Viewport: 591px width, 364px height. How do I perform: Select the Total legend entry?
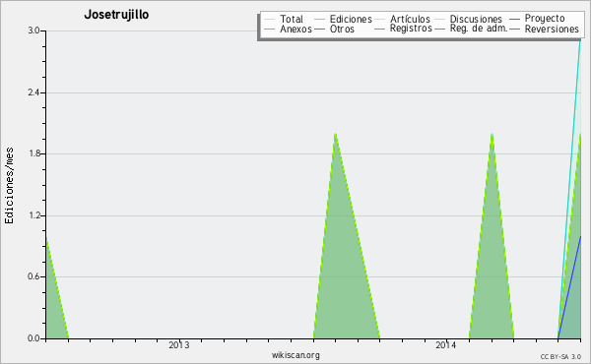click(x=292, y=19)
